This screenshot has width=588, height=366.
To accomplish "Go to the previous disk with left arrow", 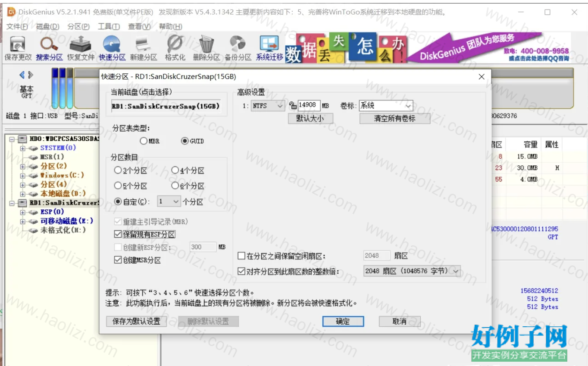I will [x=22, y=75].
